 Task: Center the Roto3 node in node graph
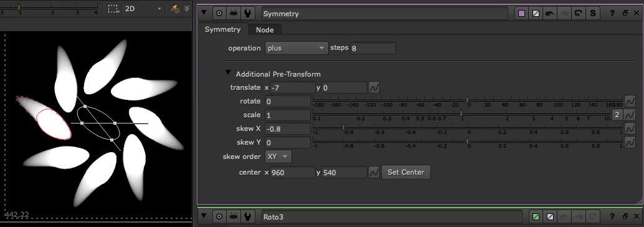click(x=219, y=216)
